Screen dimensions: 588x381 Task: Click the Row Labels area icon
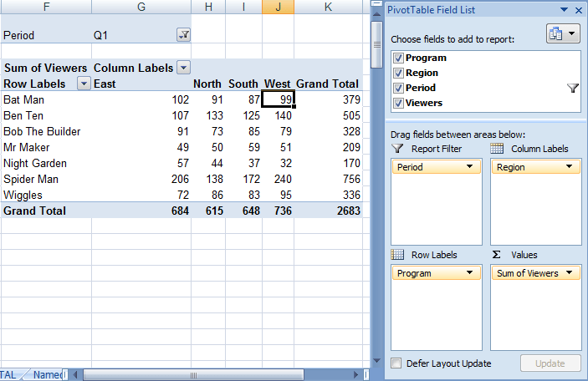coord(397,255)
